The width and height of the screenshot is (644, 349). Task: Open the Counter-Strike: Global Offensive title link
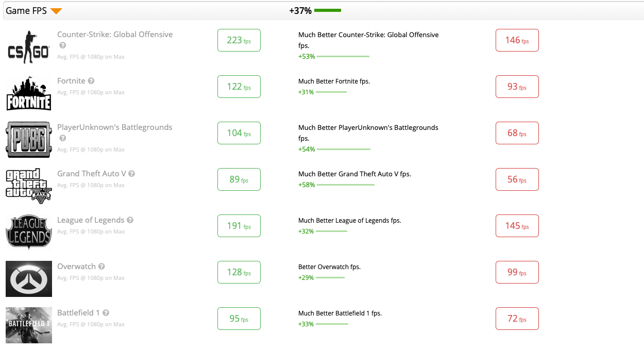[x=115, y=35]
